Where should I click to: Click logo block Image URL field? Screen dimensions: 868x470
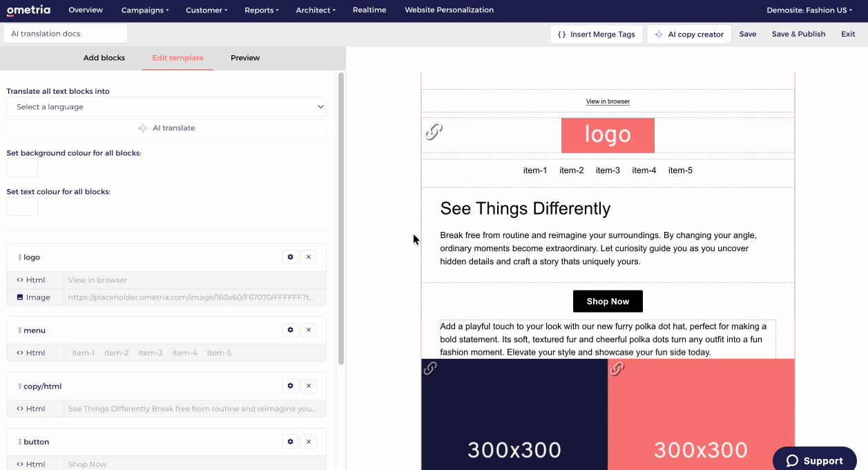click(194, 297)
